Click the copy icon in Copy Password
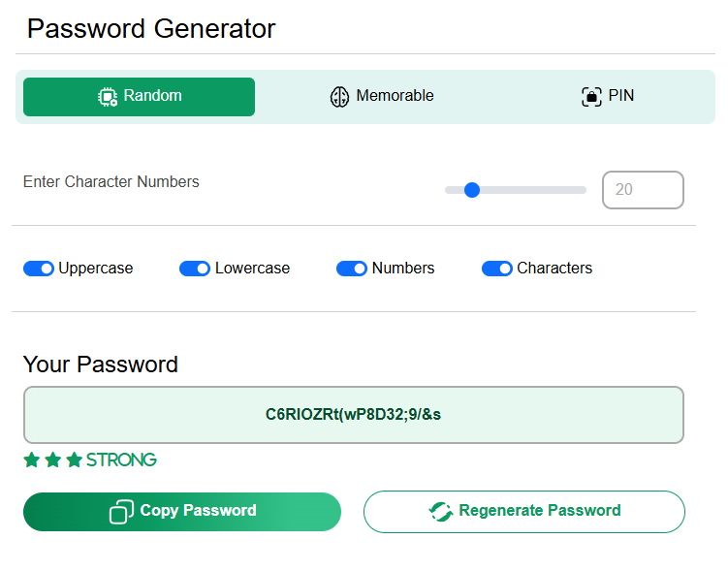This screenshot has height=571, width=728. click(x=122, y=512)
